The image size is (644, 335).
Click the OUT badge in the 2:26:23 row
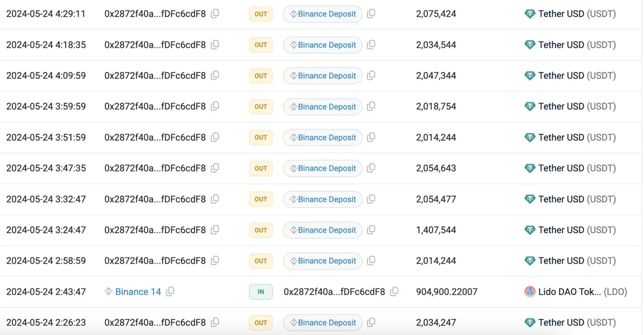[261, 323]
